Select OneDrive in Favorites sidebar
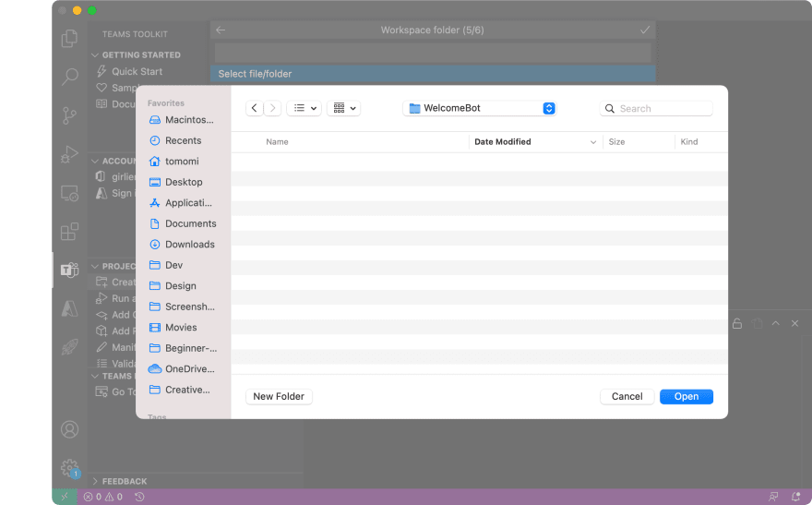812x505 pixels. coord(183,368)
